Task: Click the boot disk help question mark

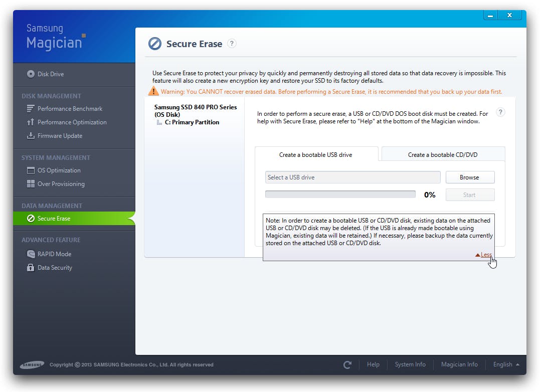Action: (500, 112)
